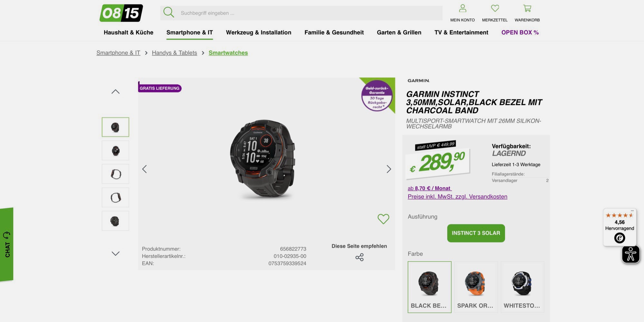Viewport: 644px width, 322px height.
Task: Open the OPEN BOX % menu
Action: [520, 33]
